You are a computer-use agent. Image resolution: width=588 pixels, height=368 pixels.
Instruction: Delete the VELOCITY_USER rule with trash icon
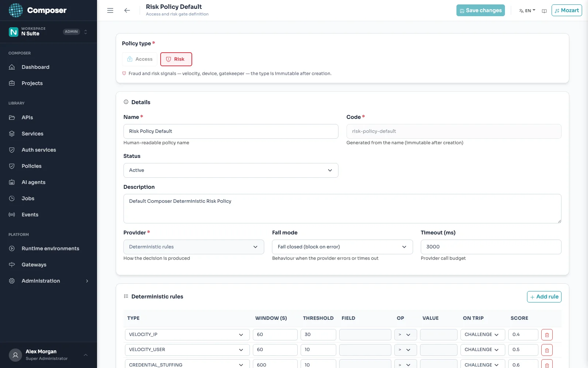coord(547,350)
